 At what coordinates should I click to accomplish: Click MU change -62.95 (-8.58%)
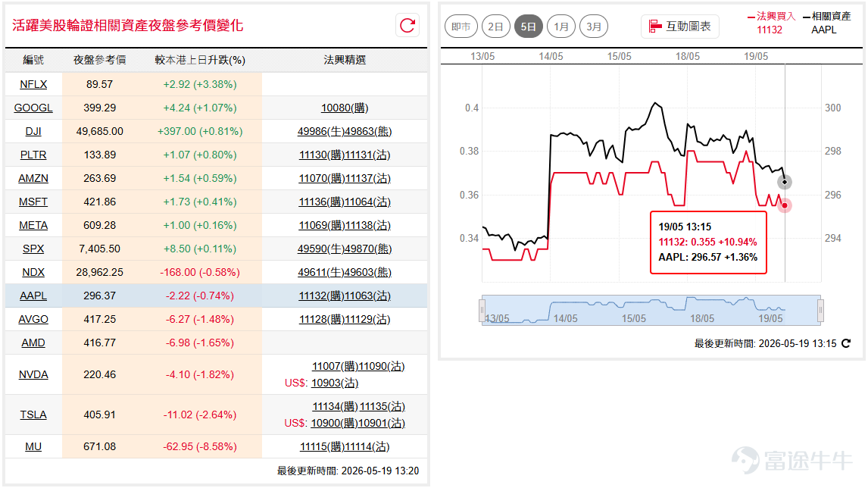tap(200, 446)
